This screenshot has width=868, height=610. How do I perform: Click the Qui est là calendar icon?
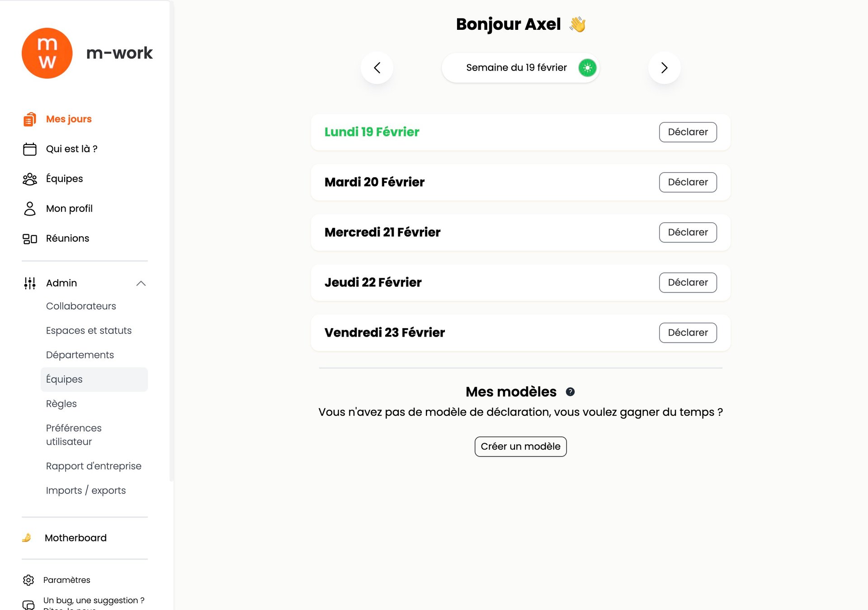30,149
